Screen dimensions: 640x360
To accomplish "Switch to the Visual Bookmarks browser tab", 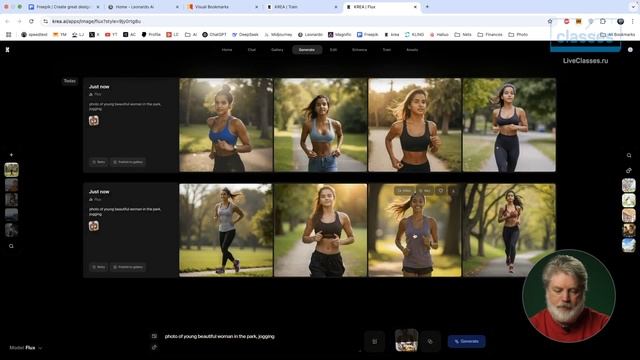I will 222,7.
